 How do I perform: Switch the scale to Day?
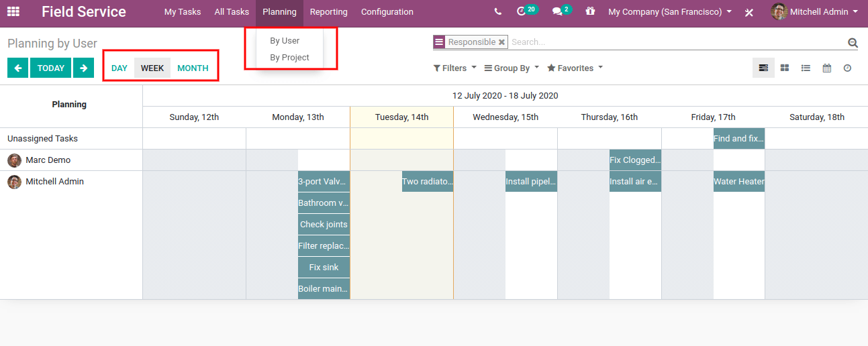point(119,68)
